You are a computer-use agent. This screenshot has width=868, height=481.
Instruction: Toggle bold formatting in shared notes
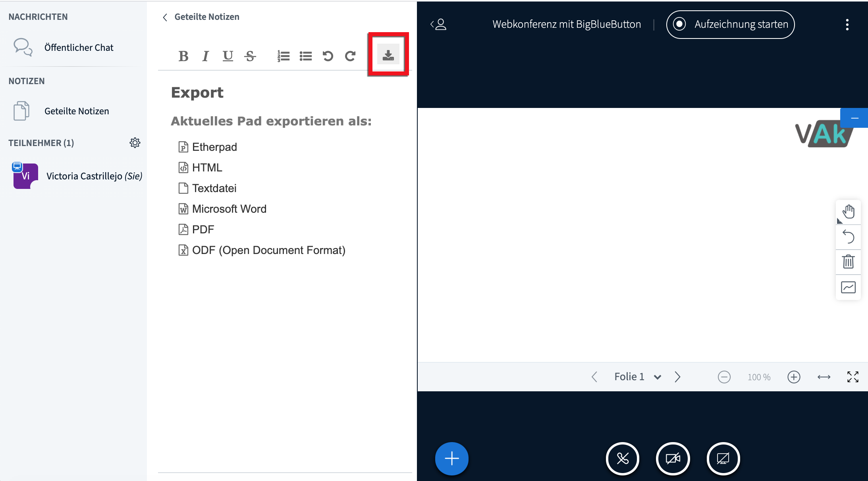pyautogui.click(x=183, y=56)
